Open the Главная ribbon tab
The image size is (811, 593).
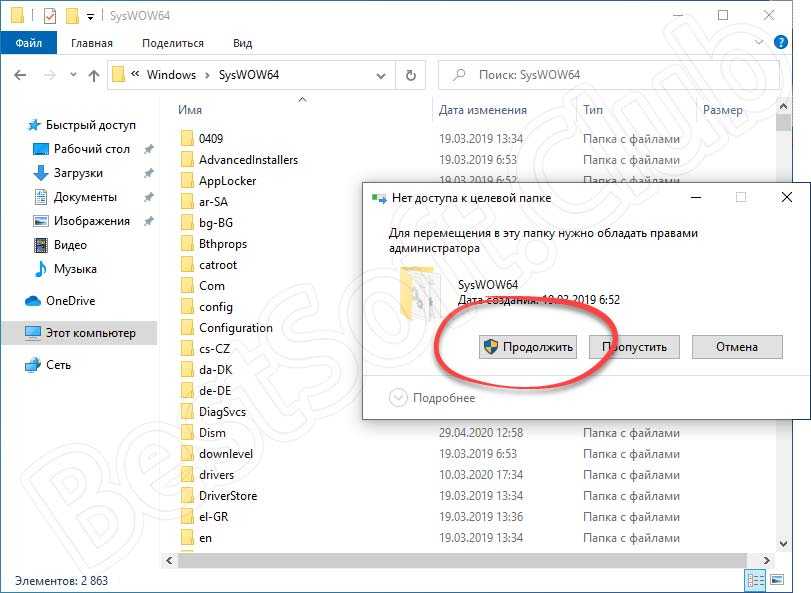[92, 43]
